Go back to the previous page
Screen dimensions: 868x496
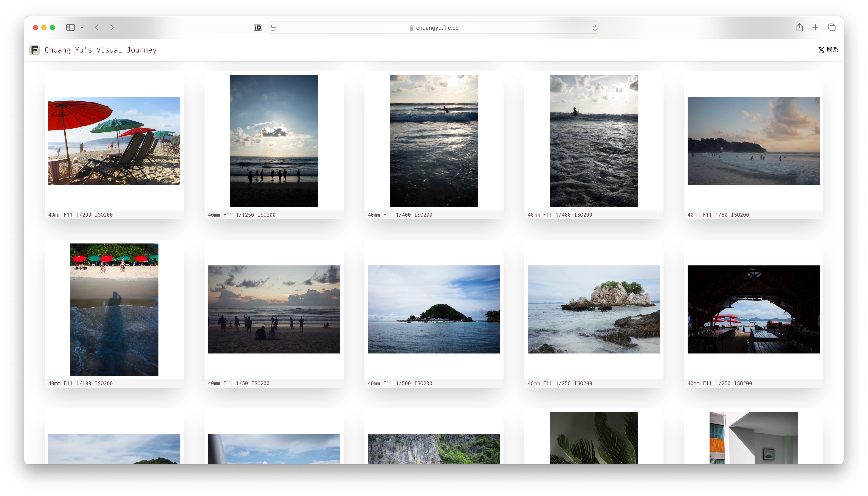(x=97, y=27)
